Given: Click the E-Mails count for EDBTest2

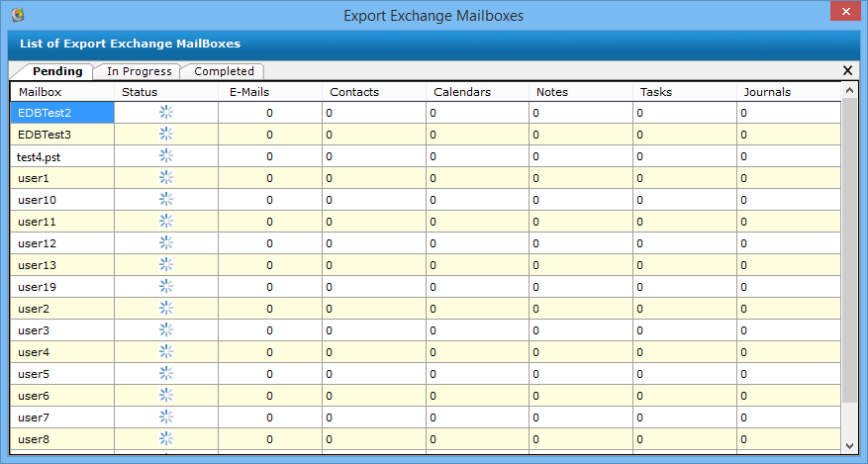Looking at the screenshot, I should 269,113.
